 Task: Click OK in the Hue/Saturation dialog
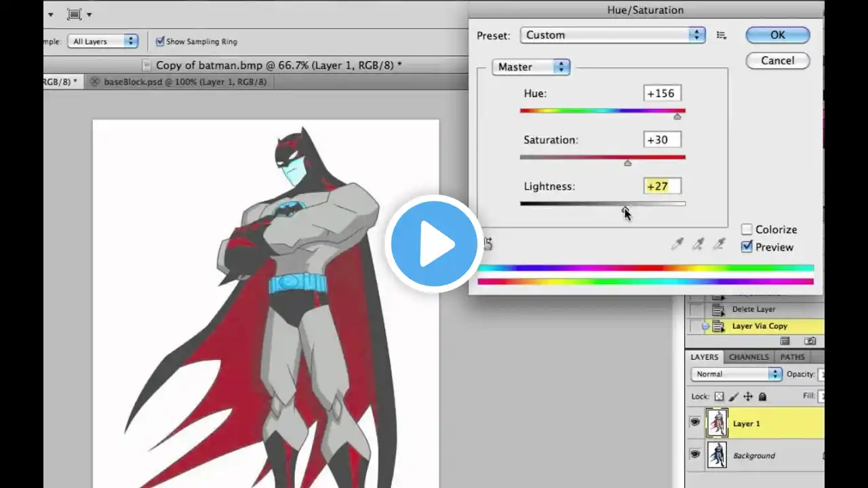tap(777, 35)
